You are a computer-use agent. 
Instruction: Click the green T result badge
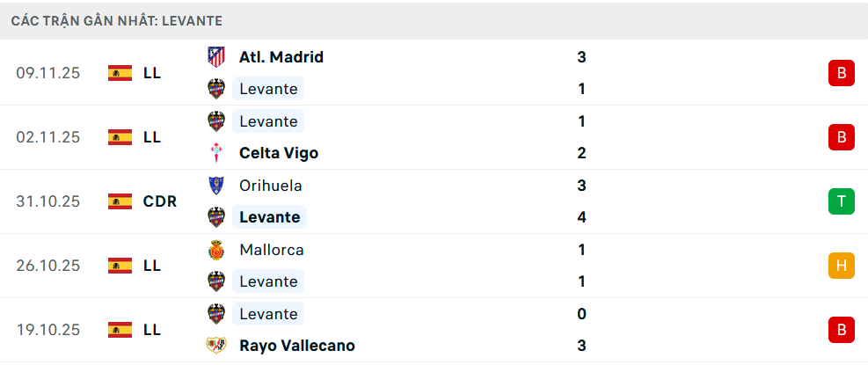click(x=841, y=201)
